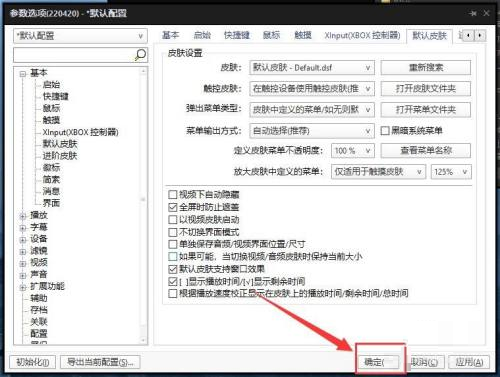The width and height of the screenshot is (500, 377).
Task: Click the 应用 button
Action: [x=469, y=362]
